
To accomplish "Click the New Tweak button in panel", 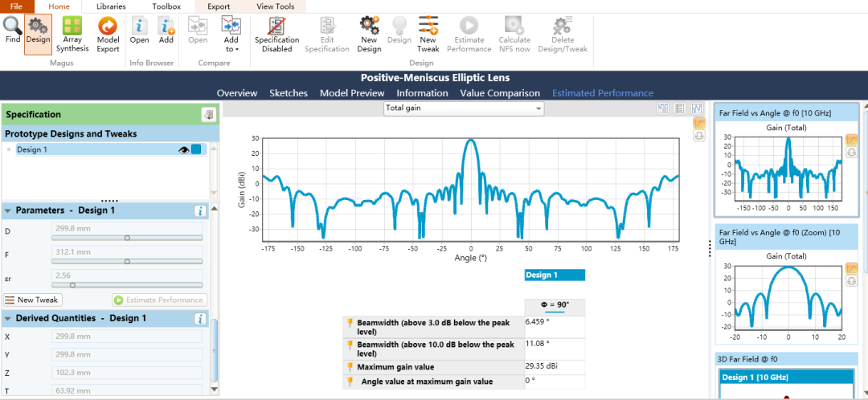I will (32, 300).
